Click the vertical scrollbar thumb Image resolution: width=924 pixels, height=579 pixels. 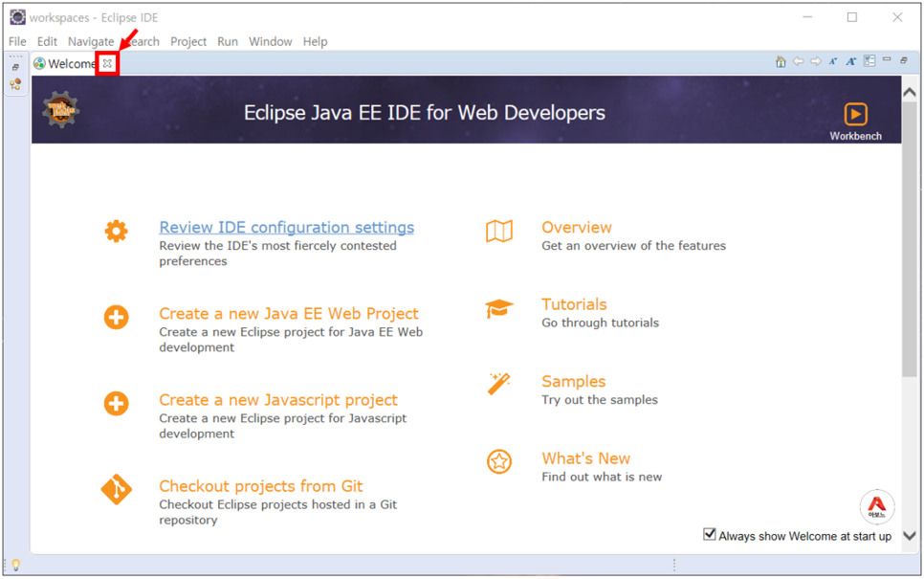click(910, 239)
